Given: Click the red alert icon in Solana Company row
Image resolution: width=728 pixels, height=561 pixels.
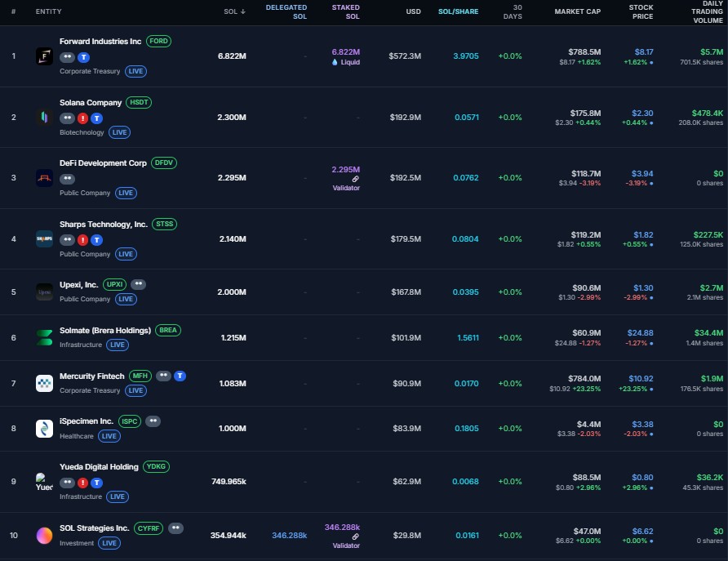Looking at the screenshot, I should [x=82, y=118].
